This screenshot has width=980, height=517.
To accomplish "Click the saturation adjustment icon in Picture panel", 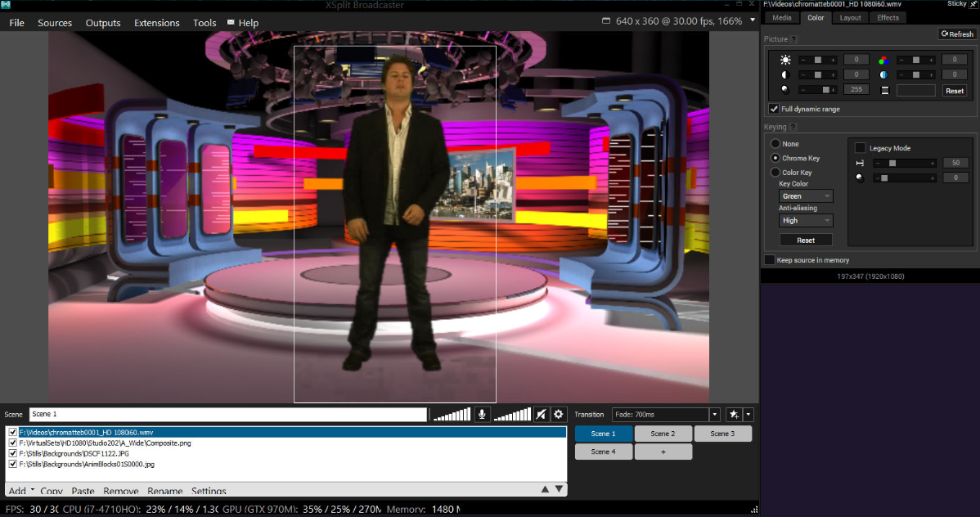I will pos(883,74).
